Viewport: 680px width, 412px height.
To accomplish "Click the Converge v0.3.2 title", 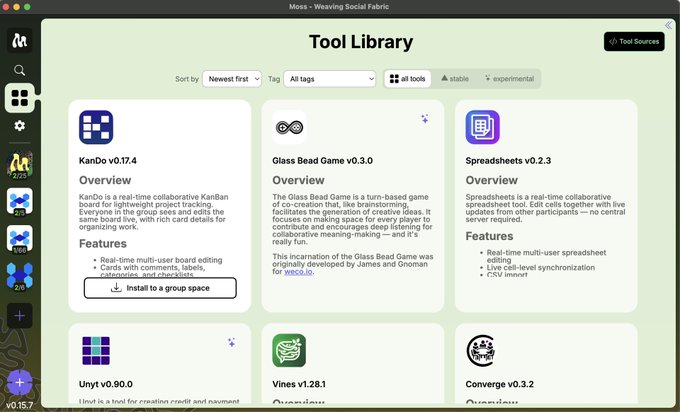I will (x=500, y=384).
